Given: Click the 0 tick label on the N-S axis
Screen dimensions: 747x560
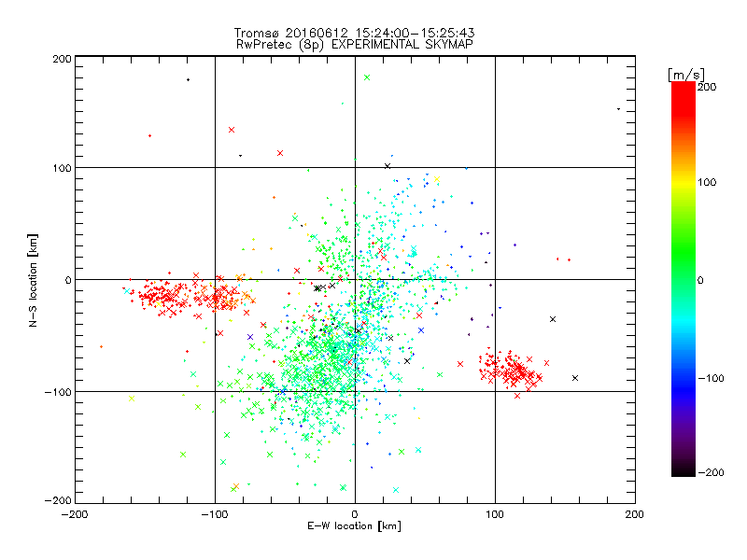Looking at the screenshot, I should pyautogui.click(x=68, y=280).
